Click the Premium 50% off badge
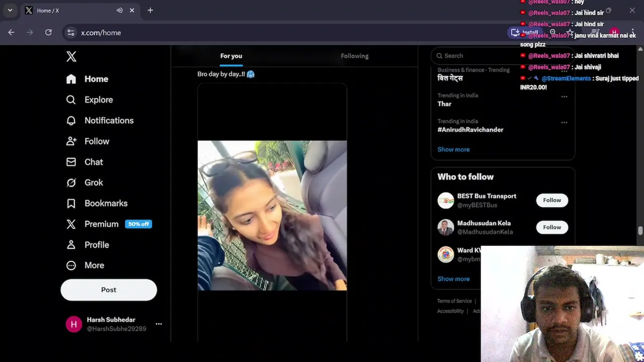 pyautogui.click(x=138, y=224)
